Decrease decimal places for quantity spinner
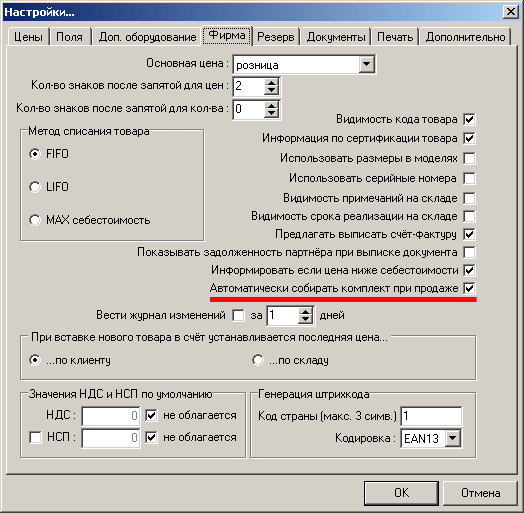The width and height of the screenshot is (524, 513). point(271,114)
